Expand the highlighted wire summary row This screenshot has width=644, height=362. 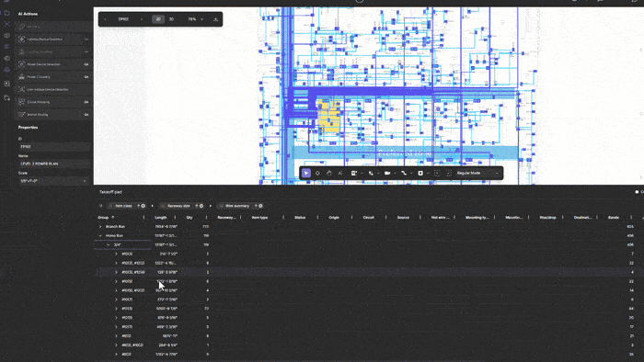[116, 272]
